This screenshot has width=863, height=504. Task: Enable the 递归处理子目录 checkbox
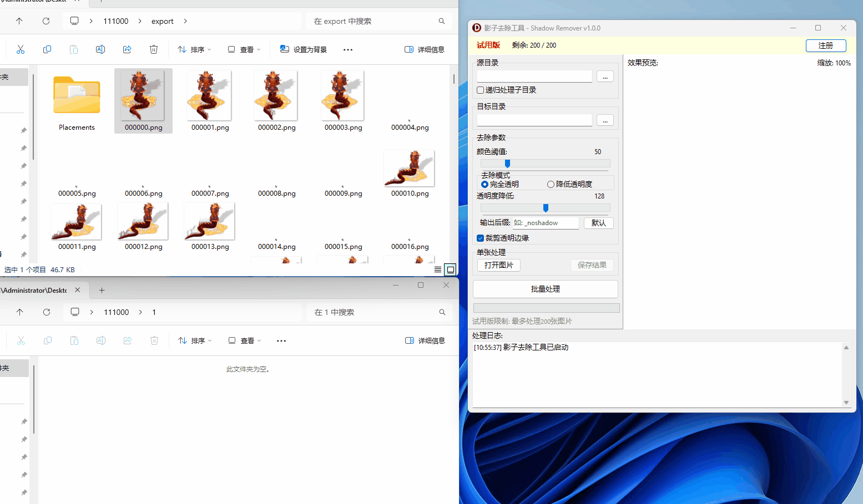(x=480, y=90)
